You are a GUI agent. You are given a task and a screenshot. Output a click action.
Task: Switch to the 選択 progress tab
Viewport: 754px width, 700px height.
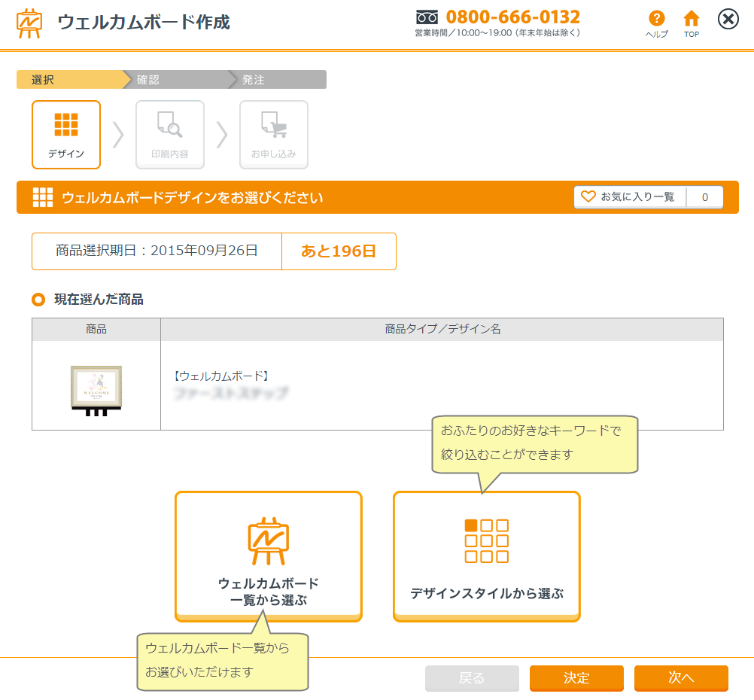(68, 80)
